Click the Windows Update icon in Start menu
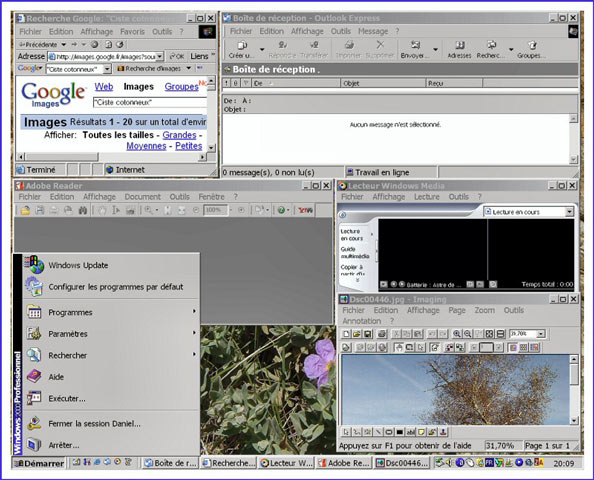The height and width of the screenshot is (480, 594). click(35, 264)
